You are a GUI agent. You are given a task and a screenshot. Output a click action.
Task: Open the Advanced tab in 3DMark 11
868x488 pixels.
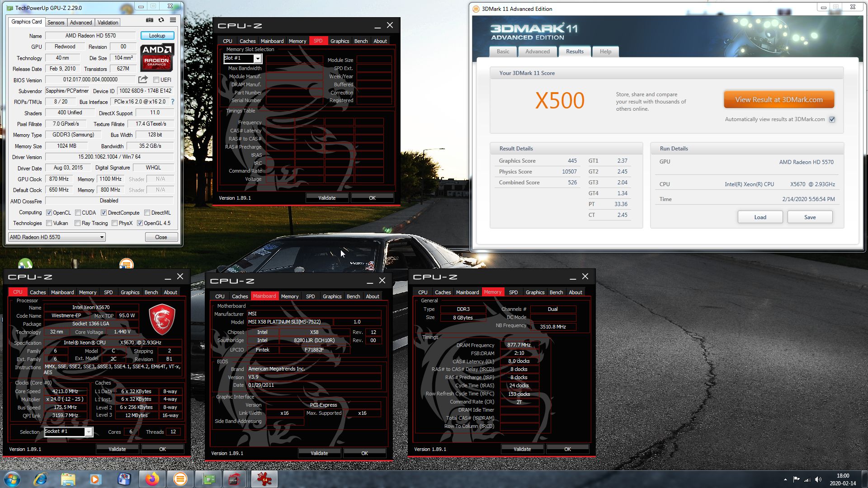(x=538, y=52)
